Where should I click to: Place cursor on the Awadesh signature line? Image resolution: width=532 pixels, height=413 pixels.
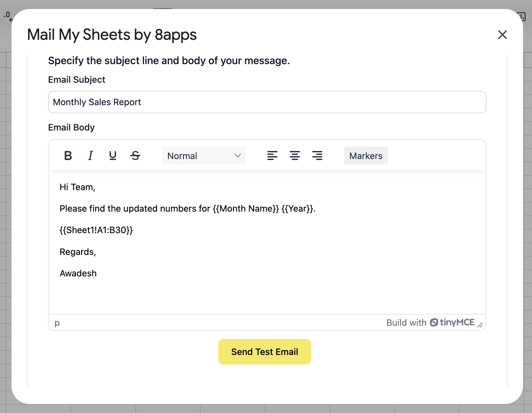click(x=78, y=274)
